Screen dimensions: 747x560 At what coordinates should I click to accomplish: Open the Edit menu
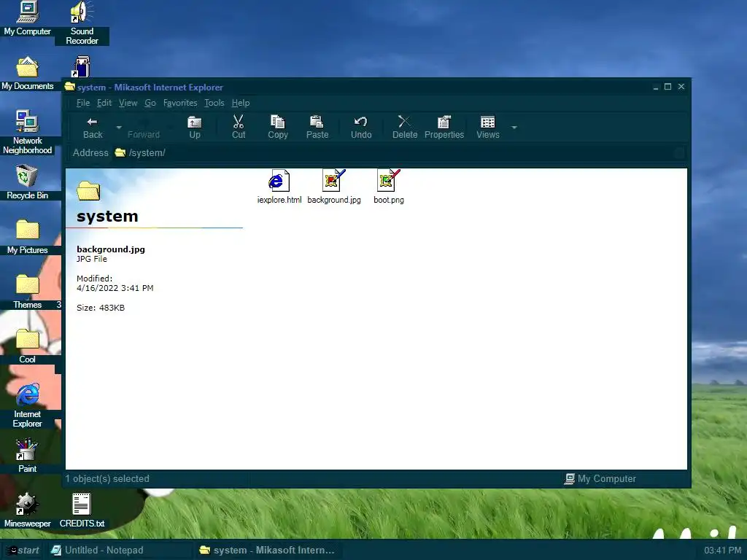coord(104,103)
